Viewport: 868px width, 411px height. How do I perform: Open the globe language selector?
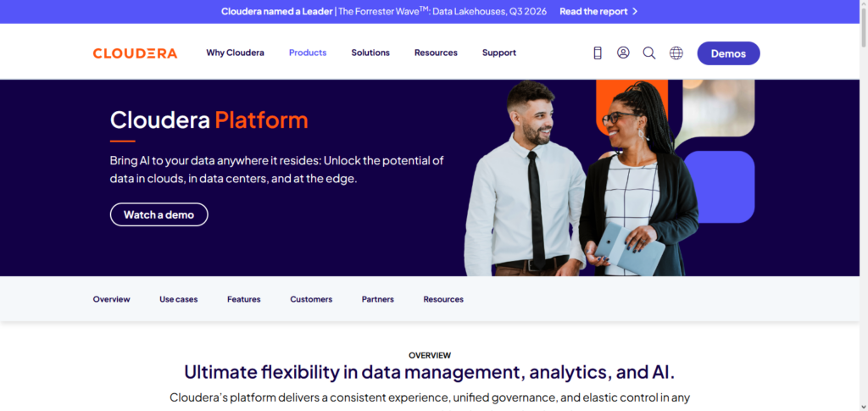click(676, 53)
